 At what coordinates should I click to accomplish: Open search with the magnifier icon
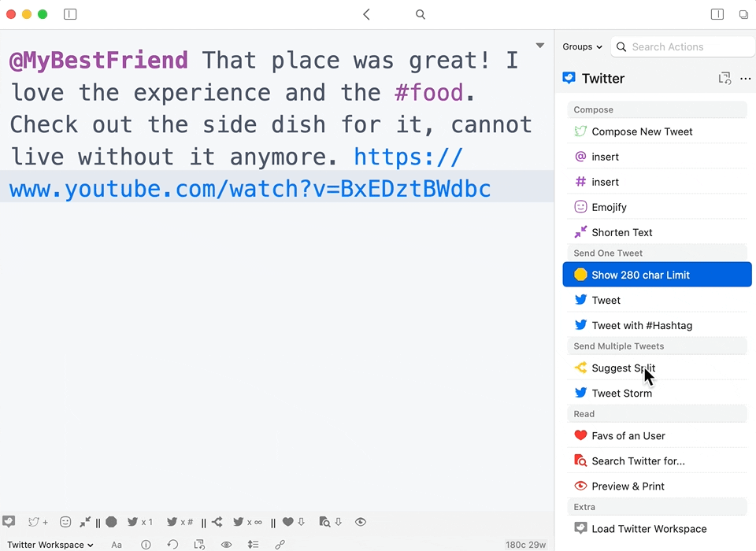coord(421,14)
